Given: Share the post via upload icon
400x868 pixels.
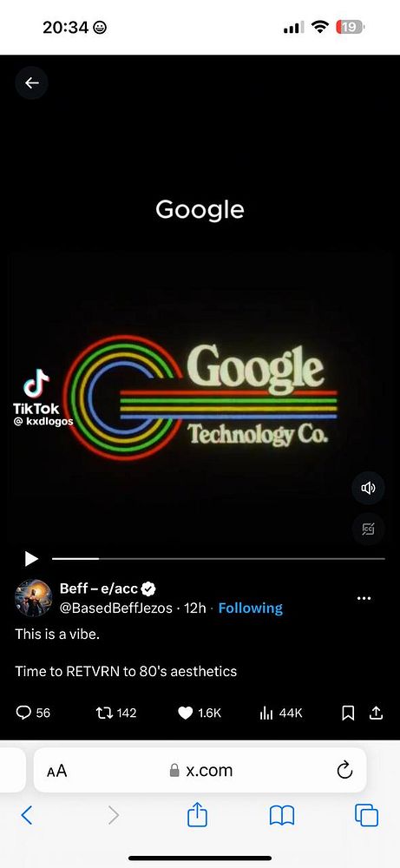Looking at the screenshot, I should tap(377, 713).
